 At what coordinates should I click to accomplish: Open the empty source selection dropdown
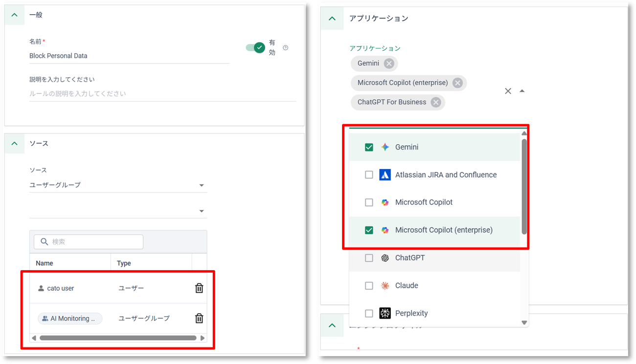(118, 211)
